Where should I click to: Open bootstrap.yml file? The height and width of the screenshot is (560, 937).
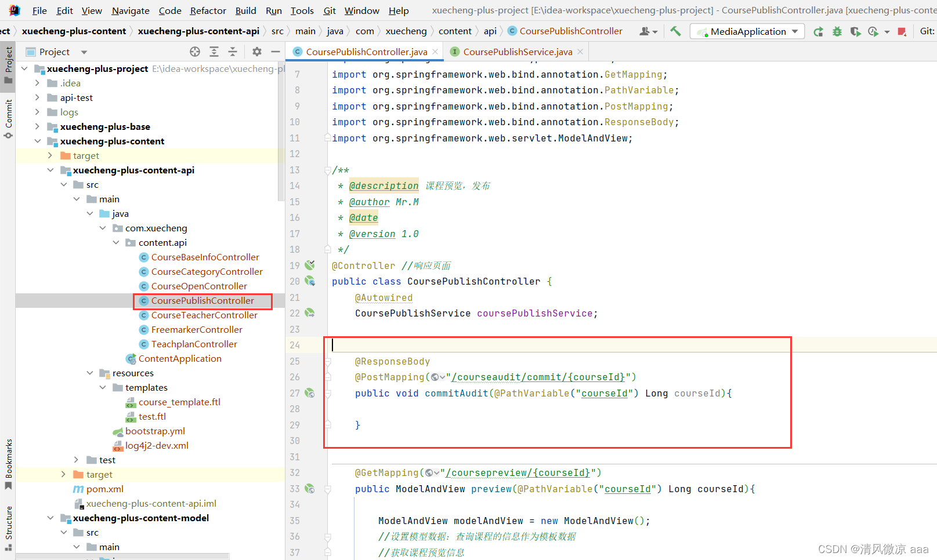click(x=155, y=431)
